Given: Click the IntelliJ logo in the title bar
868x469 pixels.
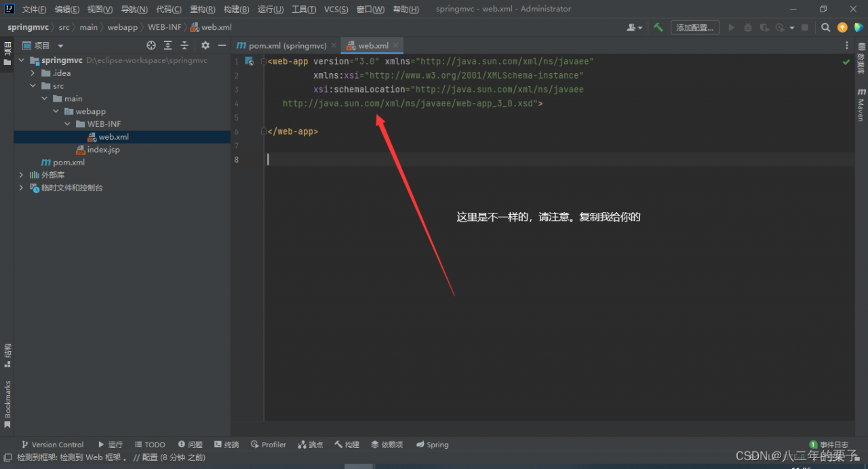Looking at the screenshot, I should 10,9.
